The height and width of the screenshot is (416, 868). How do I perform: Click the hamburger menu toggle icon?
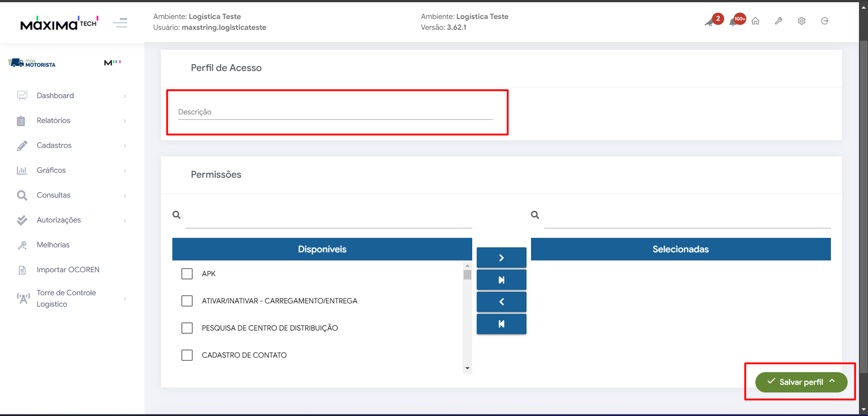point(120,23)
